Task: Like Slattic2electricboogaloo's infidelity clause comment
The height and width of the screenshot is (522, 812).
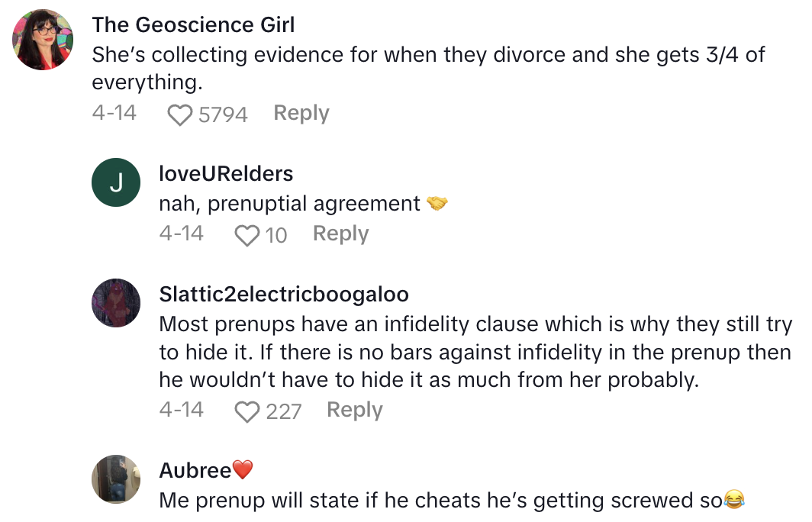Action: coord(247,412)
